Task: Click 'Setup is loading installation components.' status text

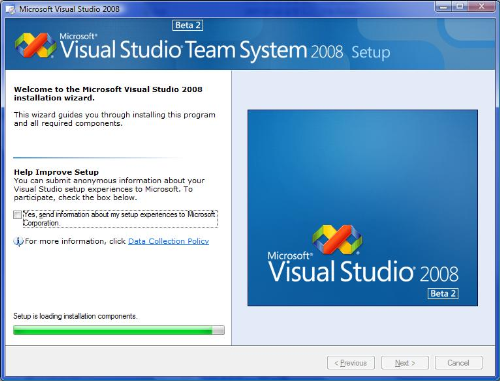Action: coord(75,316)
